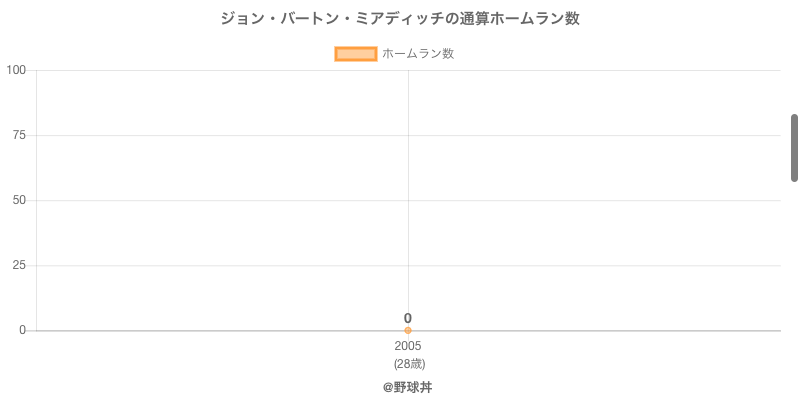Click the horizontal gridline at value 25
800x400 pixels.
408,265
